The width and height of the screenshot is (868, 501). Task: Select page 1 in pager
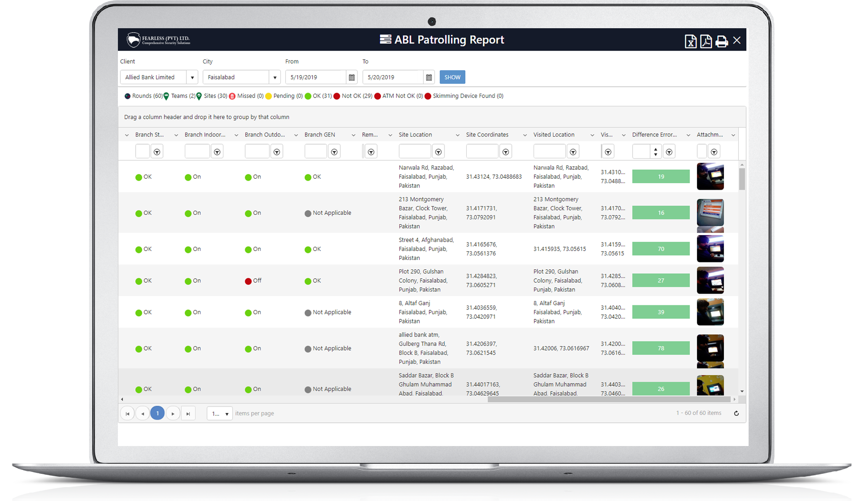pyautogui.click(x=158, y=413)
